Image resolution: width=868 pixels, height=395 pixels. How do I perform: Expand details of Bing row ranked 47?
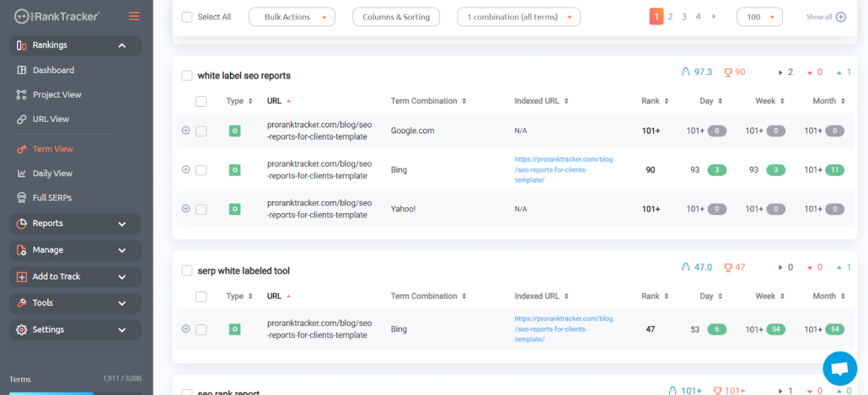[x=186, y=328]
